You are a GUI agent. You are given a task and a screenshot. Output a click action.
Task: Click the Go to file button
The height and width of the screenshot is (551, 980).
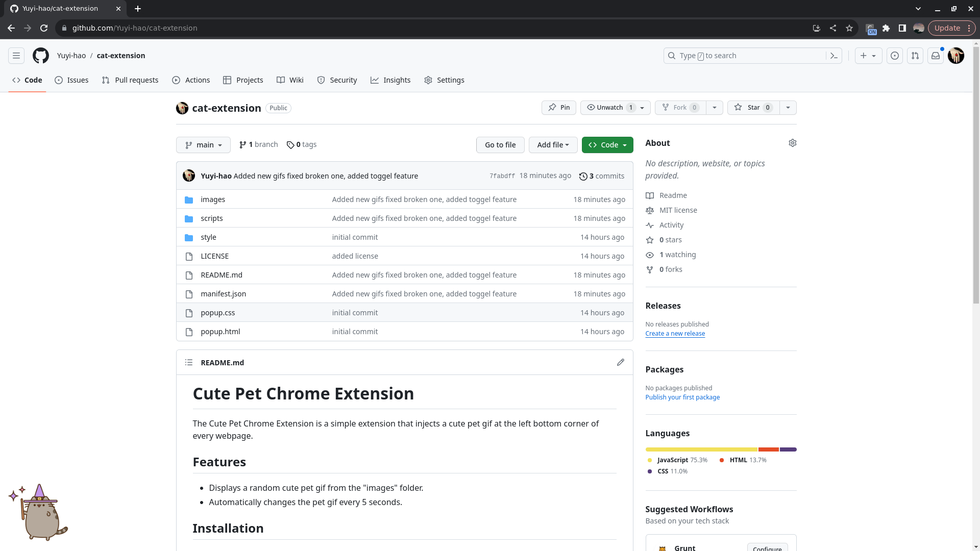point(500,145)
